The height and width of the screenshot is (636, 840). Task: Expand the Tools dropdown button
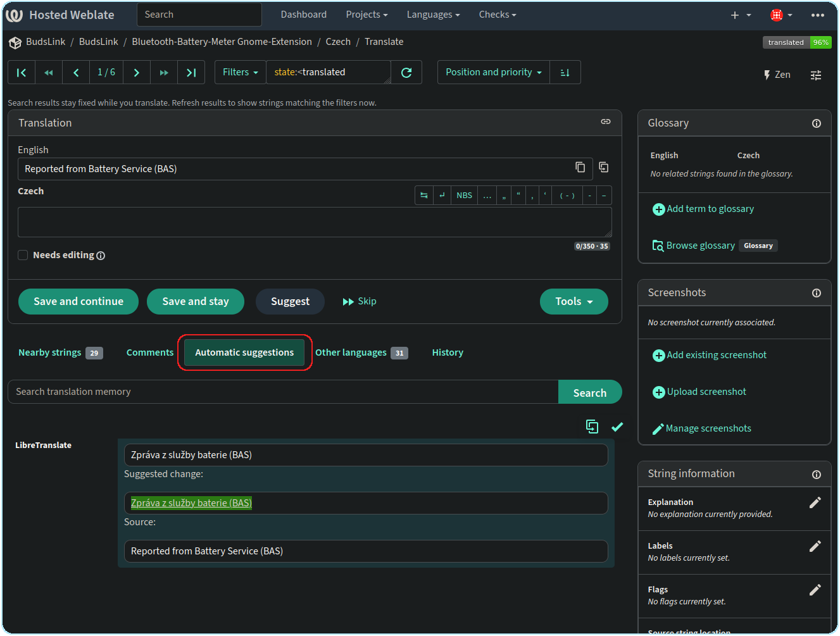point(574,301)
